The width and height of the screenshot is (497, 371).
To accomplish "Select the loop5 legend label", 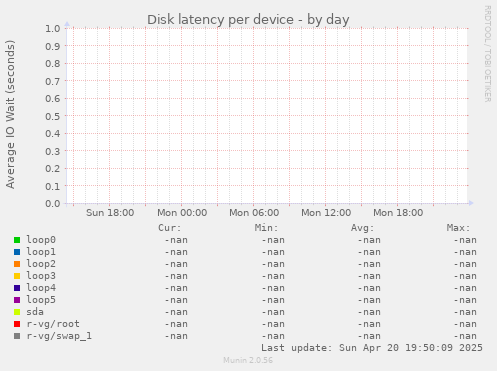I will (x=41, y=300).
